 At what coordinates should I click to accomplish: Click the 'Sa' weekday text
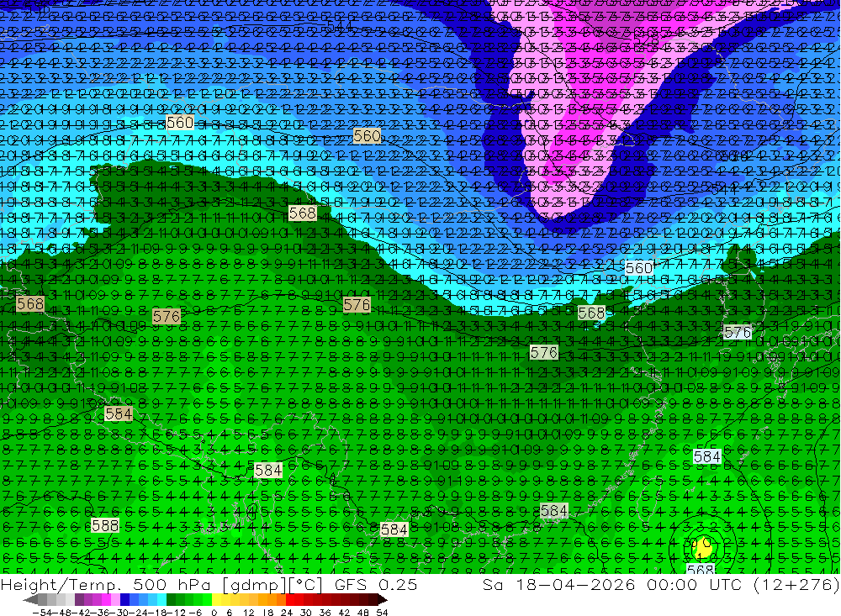click(493, 584)
